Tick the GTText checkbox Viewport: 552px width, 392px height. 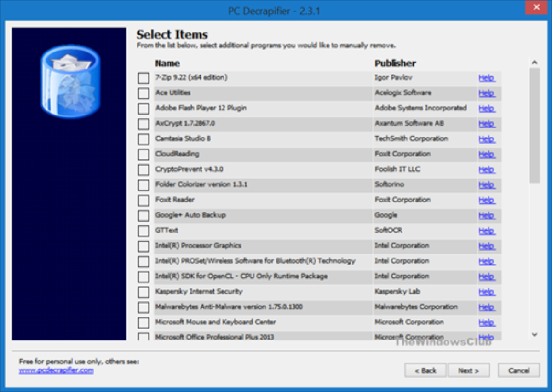click(x=144, y=231)
